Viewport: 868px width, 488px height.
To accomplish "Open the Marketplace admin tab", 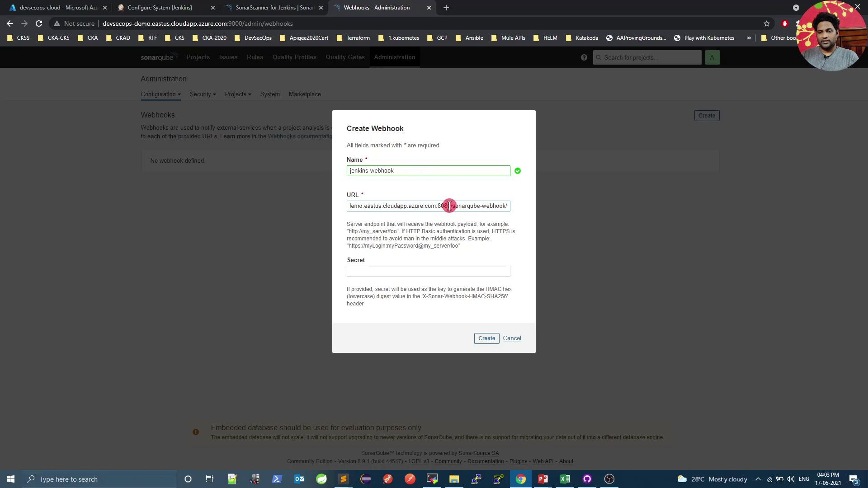I will [x=305, y=94].
